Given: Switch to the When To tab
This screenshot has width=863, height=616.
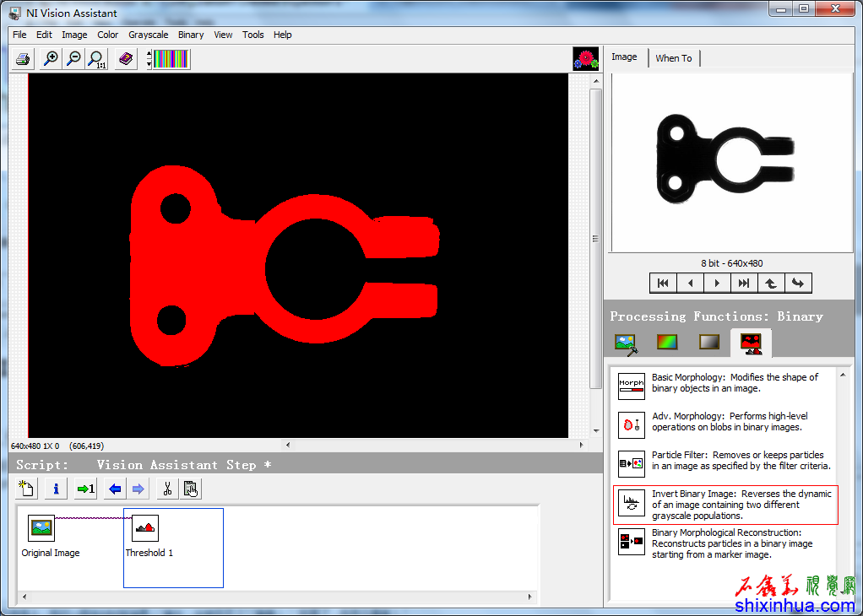Looking at the screenshot, I should [x=673, y=58].
